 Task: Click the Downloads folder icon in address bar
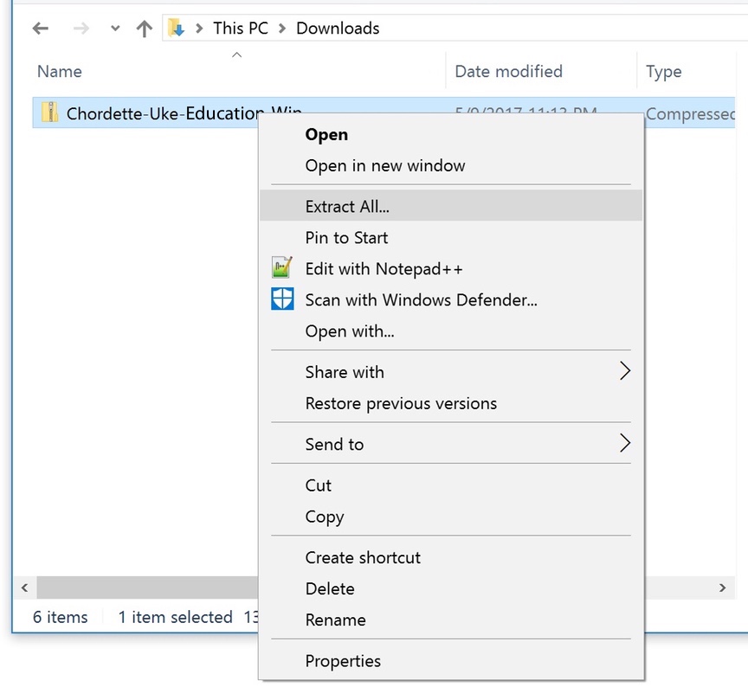click(x=177, y=28)
